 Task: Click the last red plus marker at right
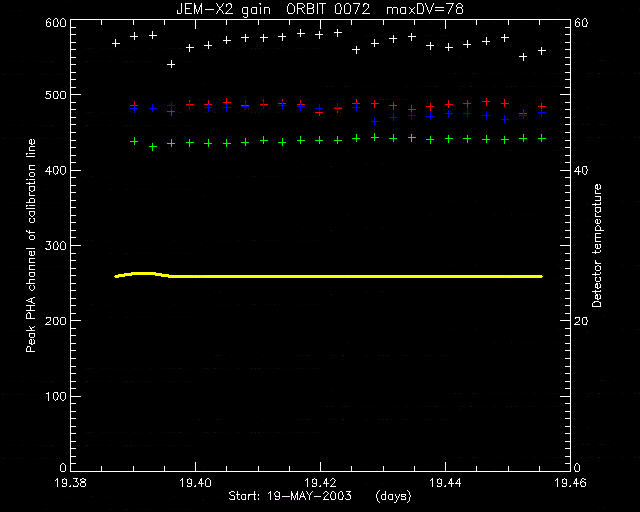(542, 107)
